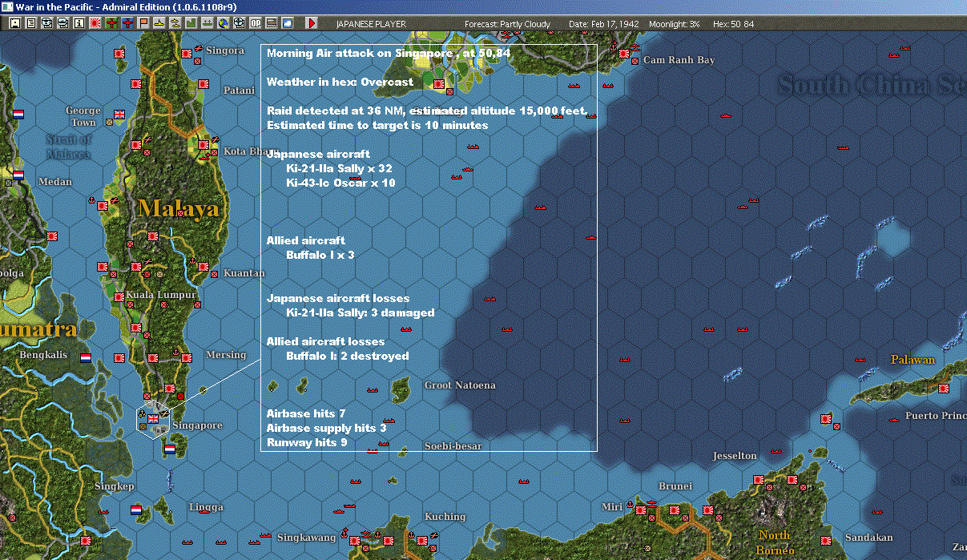Click the Kuala Lumpur map label

click(x=160, y=296)
